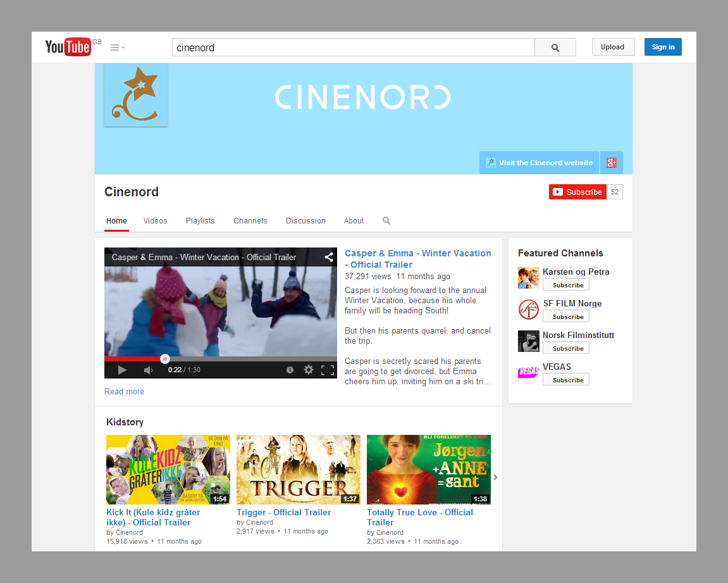
Task: Open the VEGAS channel name
Action: [x=557, y=367]
